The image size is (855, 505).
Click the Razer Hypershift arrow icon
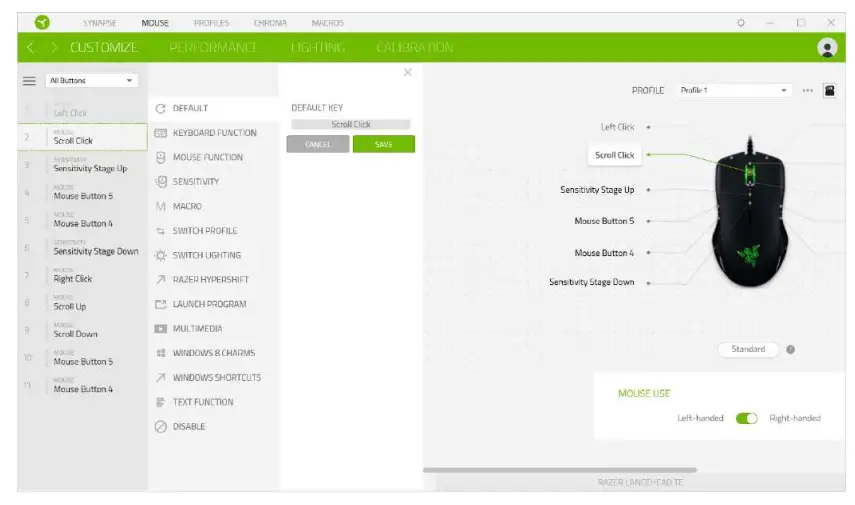click(160, 280)
